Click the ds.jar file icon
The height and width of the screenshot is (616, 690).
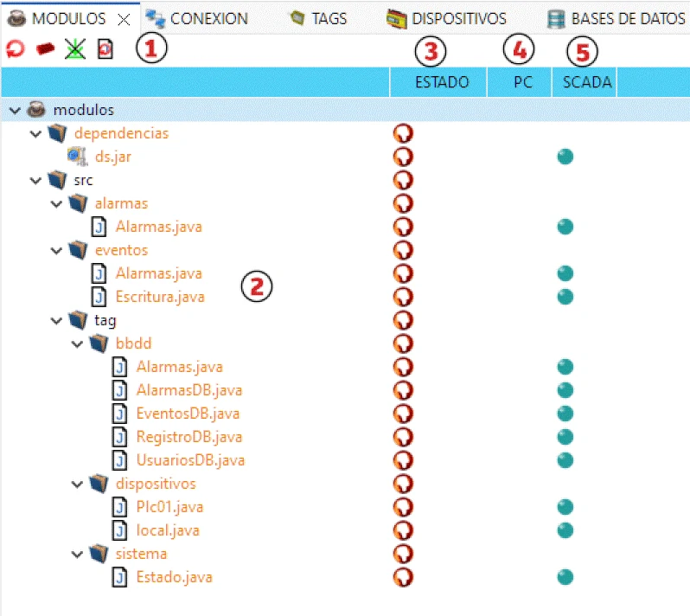point(76,157)
